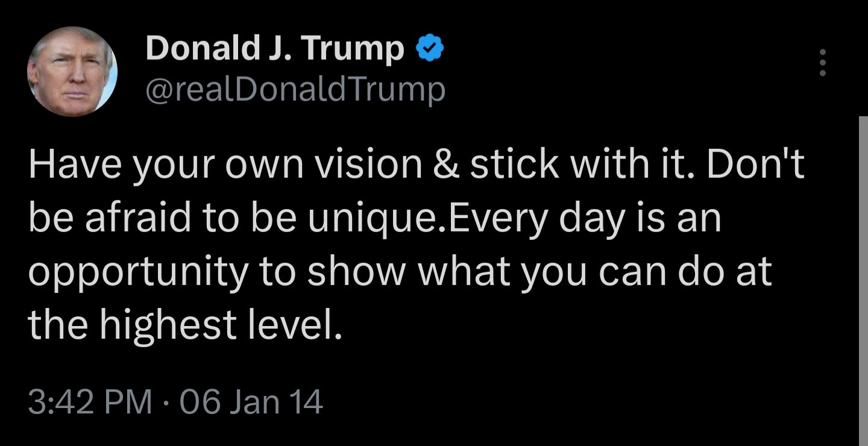
Task: Click the 3:42 PM timestamp
Action: click(x=90, y=402)
